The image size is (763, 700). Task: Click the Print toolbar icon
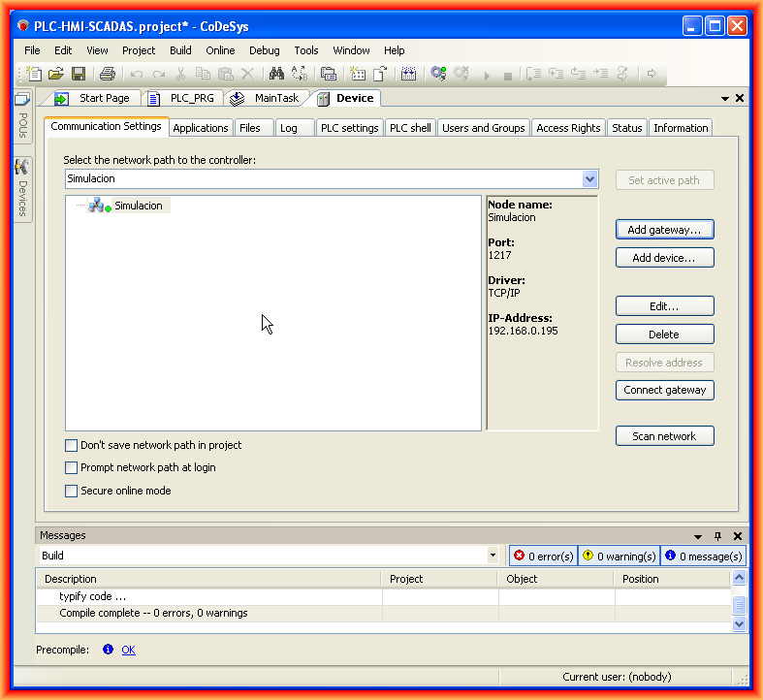tap(108, 74)
